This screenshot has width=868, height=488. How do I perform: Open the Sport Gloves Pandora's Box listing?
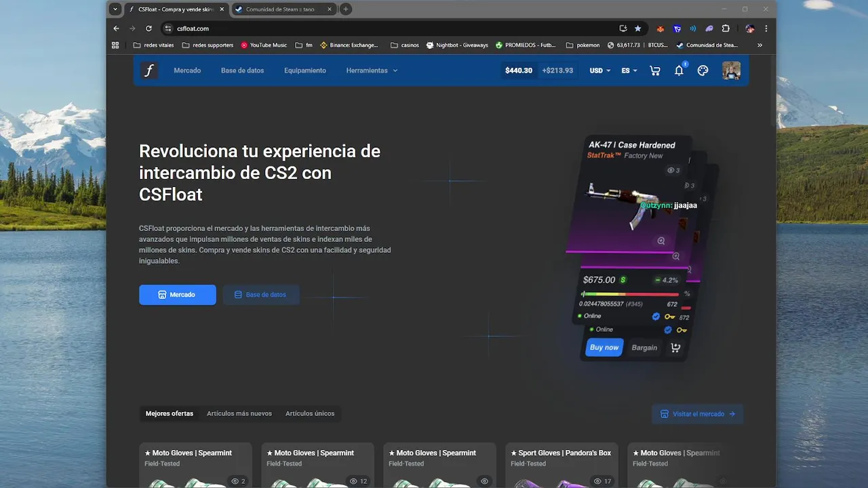(561, 464)
